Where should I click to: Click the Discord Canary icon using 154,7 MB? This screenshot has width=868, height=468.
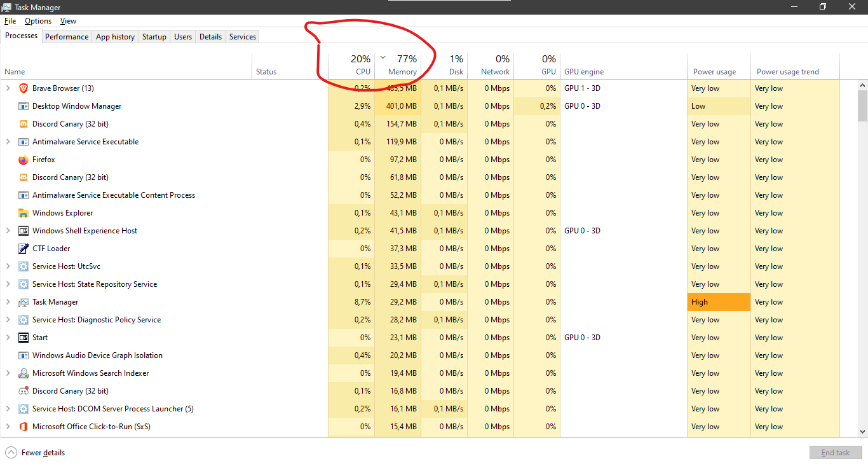pos(24,124)
